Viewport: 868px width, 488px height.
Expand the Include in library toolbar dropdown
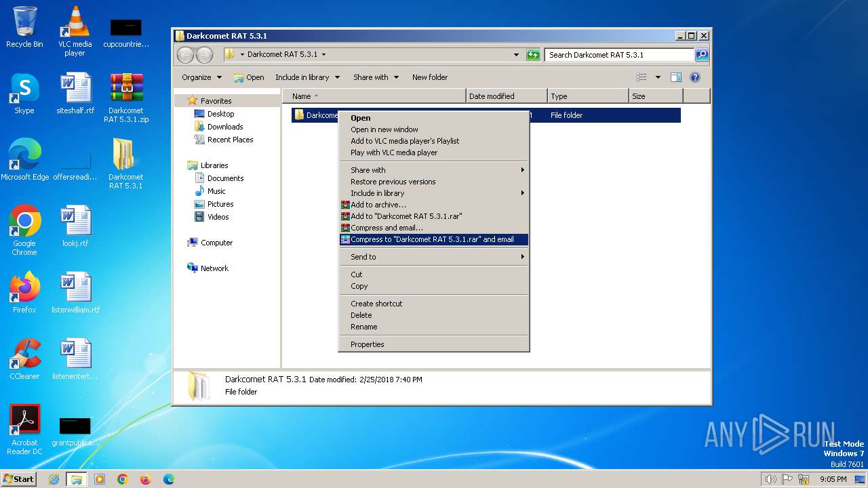308,77
